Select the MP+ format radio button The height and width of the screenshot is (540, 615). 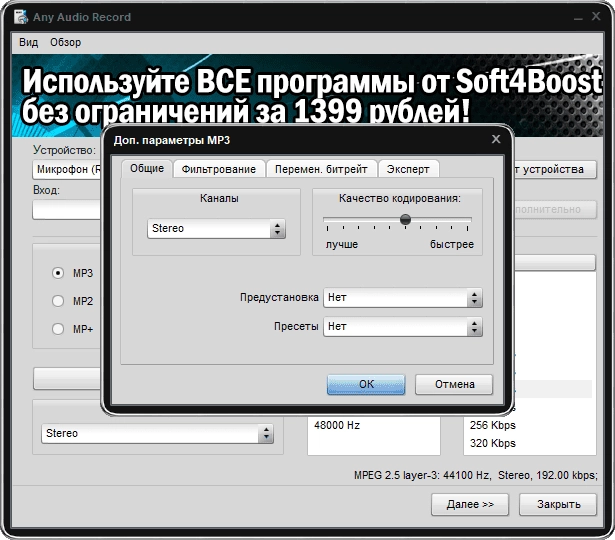tap(58, 329)
